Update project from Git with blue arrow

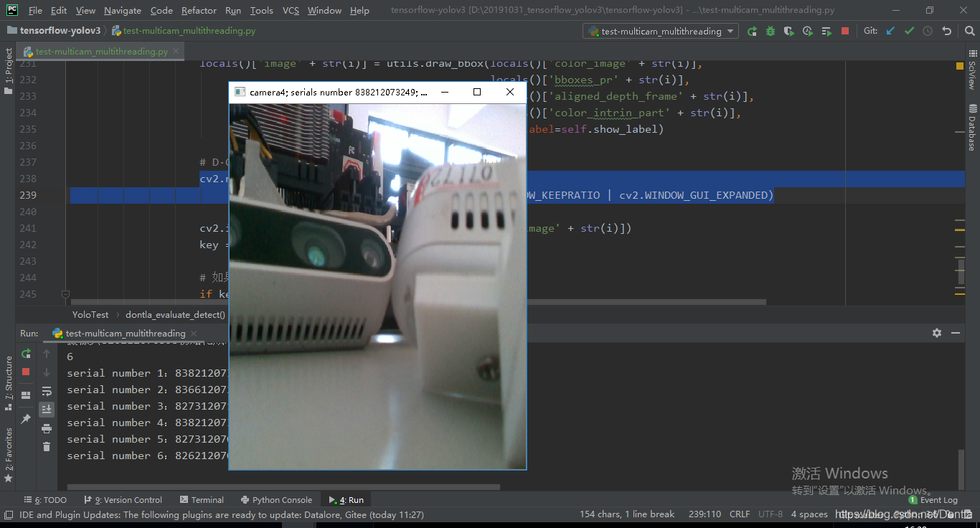pos(890,30)
